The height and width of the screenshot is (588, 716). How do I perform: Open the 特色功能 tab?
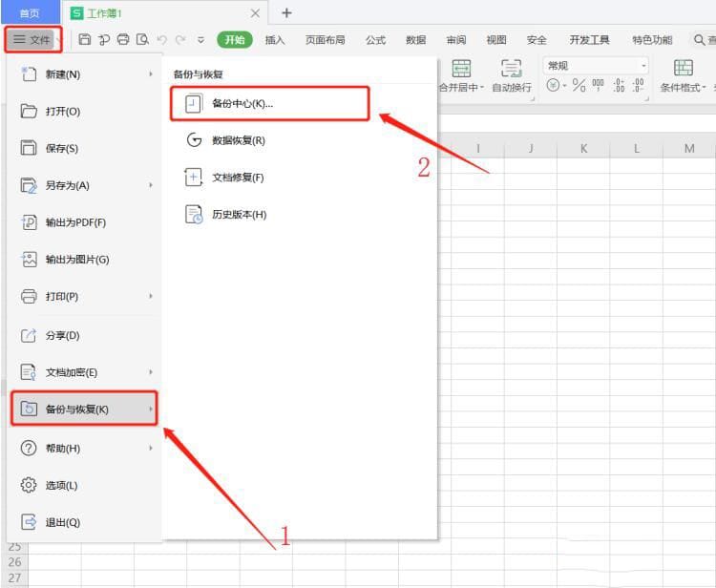(x=652, y=40)
